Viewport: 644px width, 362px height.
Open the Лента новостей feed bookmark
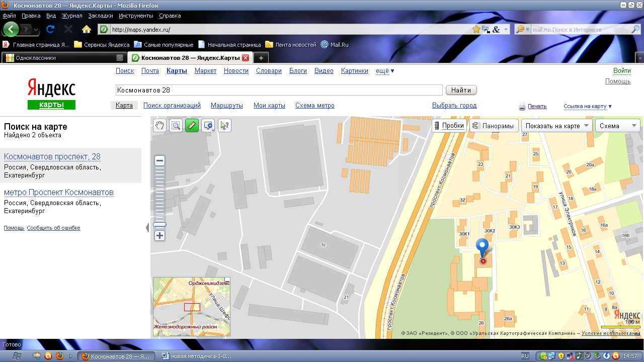click(291, 44)
